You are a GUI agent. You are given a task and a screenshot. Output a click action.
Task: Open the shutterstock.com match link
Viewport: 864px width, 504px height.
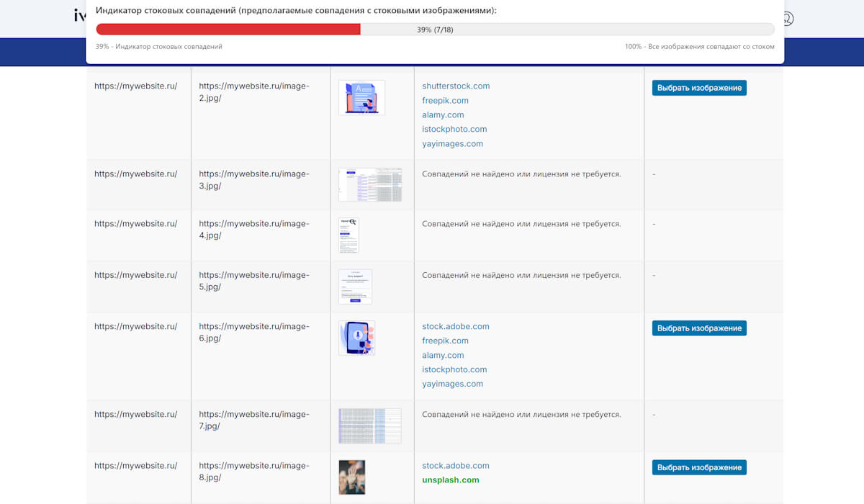coord(456,86)
